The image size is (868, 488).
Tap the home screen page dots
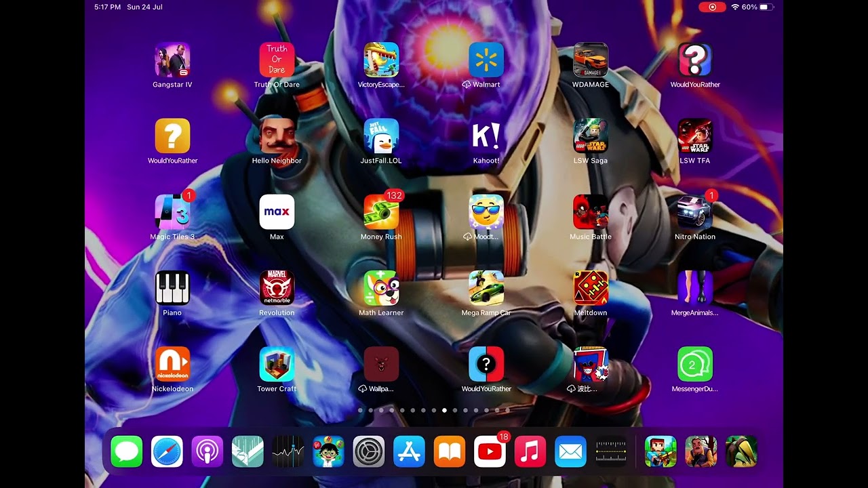434,410
